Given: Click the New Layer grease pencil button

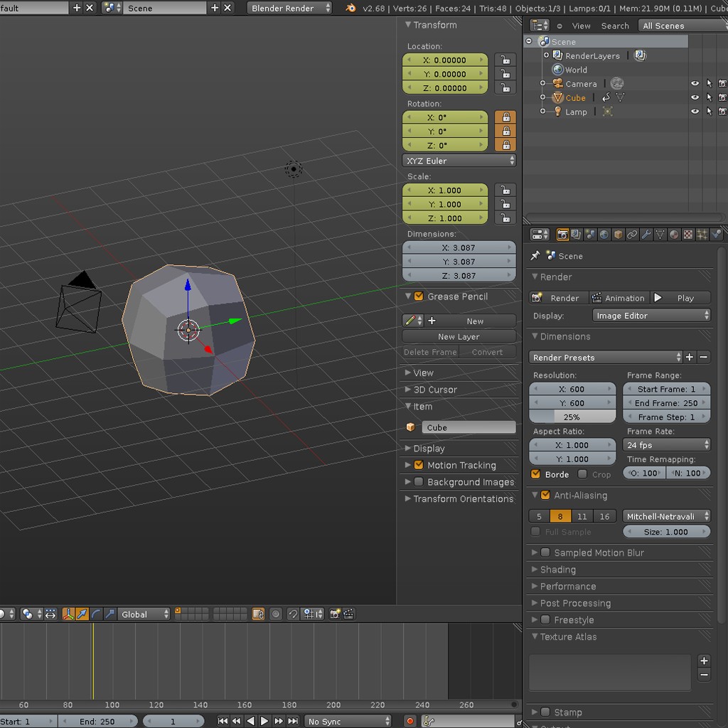Looking at the screenshot, I should (x=459, y=337).
